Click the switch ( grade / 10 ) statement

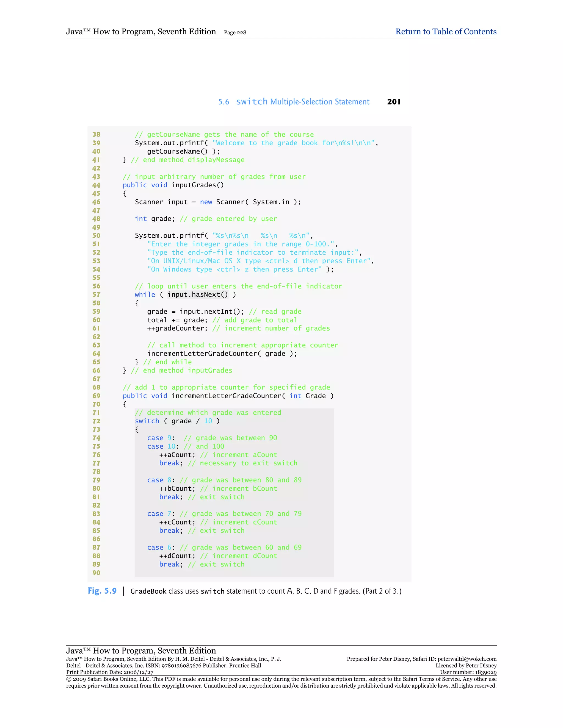click(177, 421)
